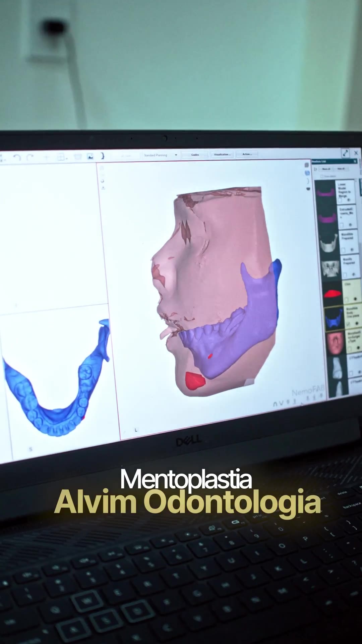Toggle visibility eye of Lower Model Region mesh
Viewport: 362px width, 644px height.
pyautogui.click(x=349, y=200)
